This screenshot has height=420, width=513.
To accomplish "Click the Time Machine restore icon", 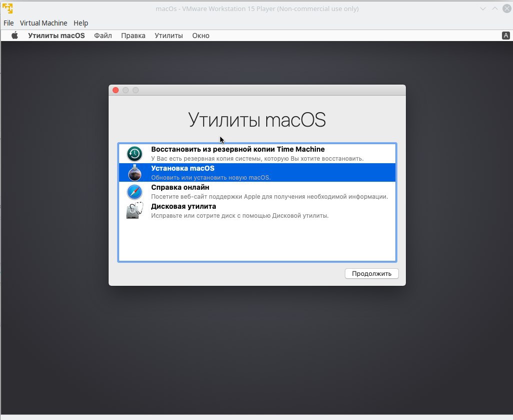I will pos(135,154).
